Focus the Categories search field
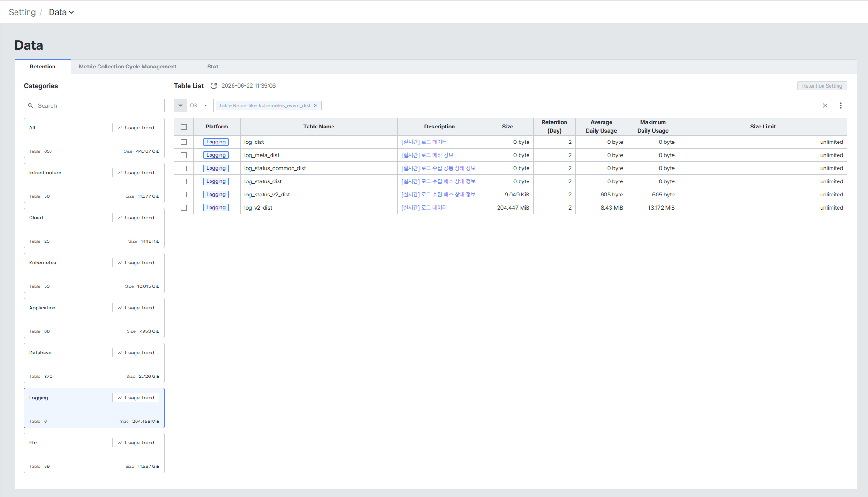Viewport: 868px width, 497px height. coord(94,105)
